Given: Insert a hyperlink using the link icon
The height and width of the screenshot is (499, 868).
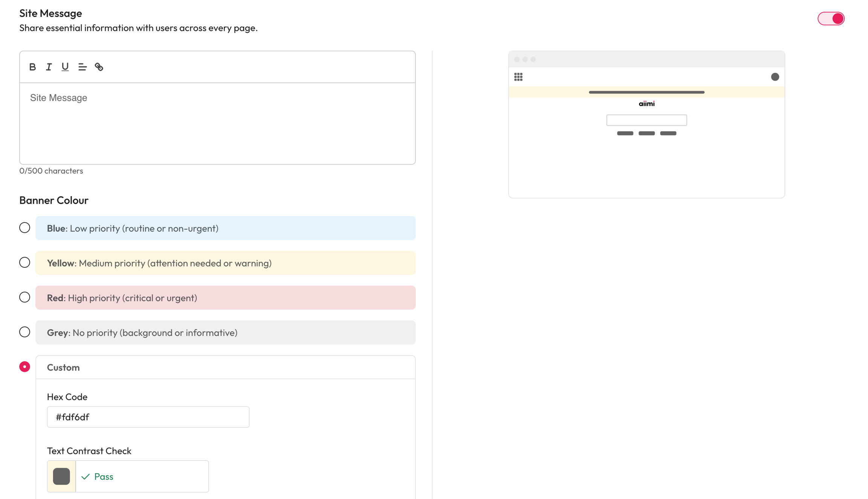Looking at the screenshot, I should [x=99, y=67].
